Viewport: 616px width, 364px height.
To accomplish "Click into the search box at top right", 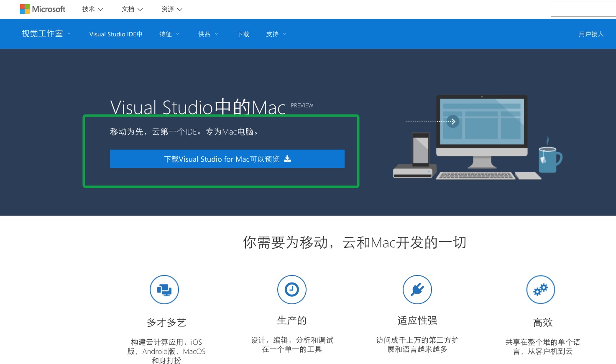I will tap(583, 9).
